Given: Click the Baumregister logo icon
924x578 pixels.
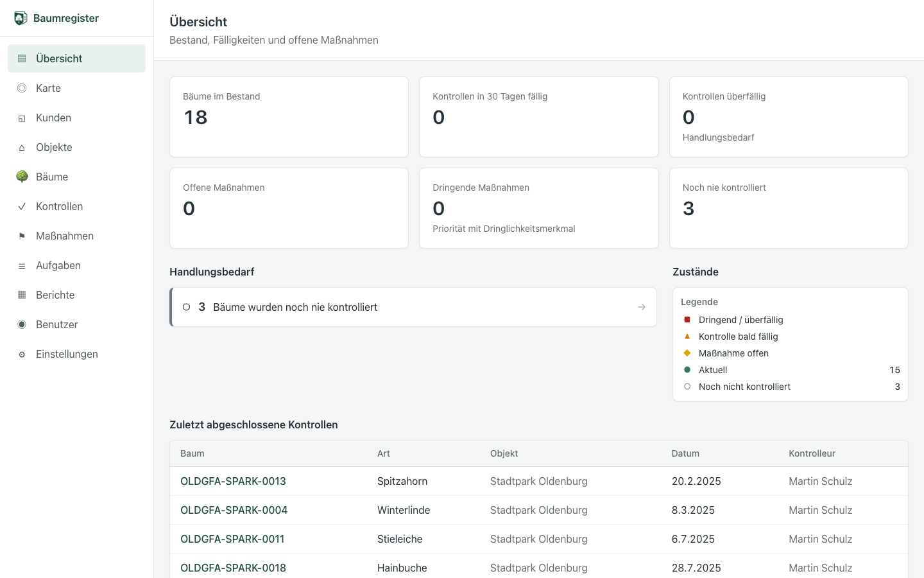Looking at the screenshot, I should point(21,18).
